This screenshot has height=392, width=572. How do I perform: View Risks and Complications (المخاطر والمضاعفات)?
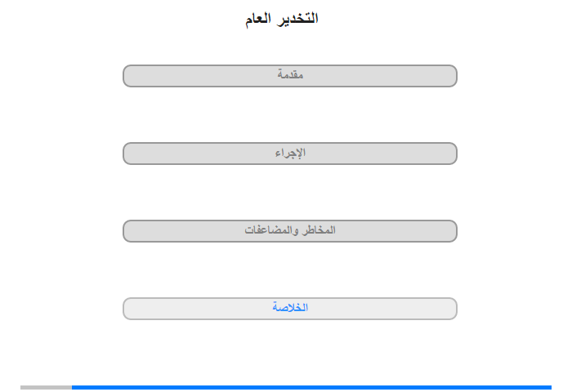(x=289, y=231)
